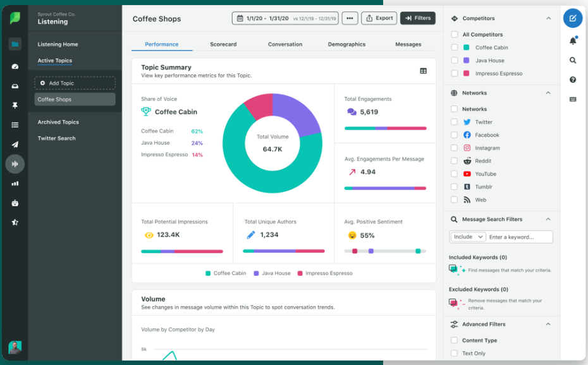Click the search magnifier icon on right rail
Viewport: 588px width, 365px height.
tap(573, 60)
